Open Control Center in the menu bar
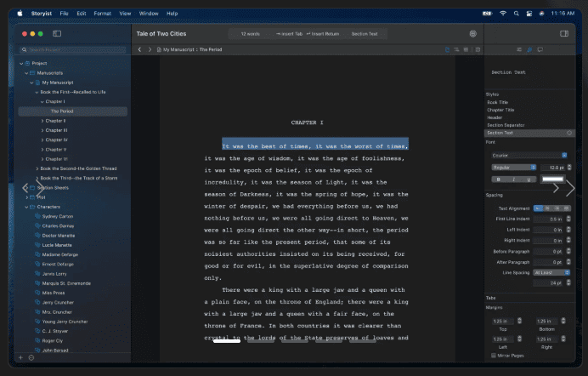588x376 pixels. [529, 14]
